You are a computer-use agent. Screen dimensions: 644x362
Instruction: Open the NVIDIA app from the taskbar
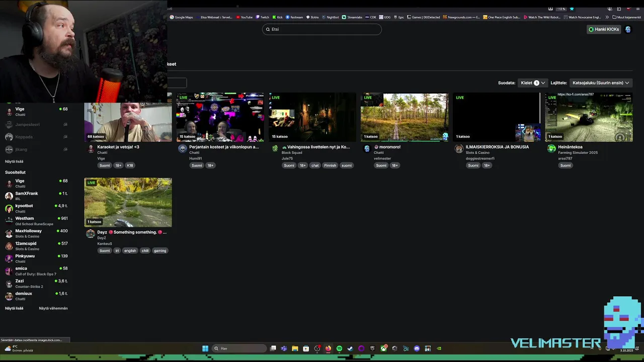439,348
